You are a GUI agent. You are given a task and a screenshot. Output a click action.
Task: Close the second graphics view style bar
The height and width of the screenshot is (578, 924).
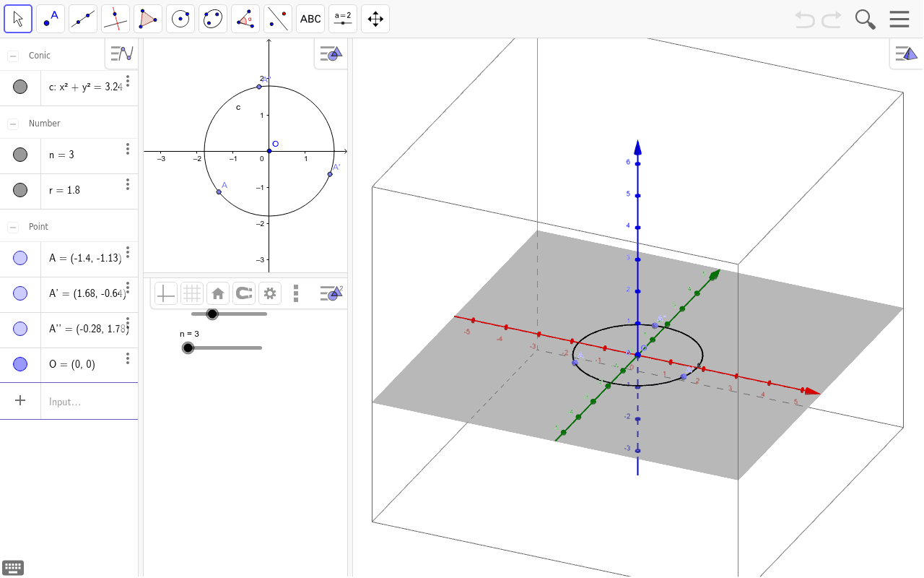point(331,293)
